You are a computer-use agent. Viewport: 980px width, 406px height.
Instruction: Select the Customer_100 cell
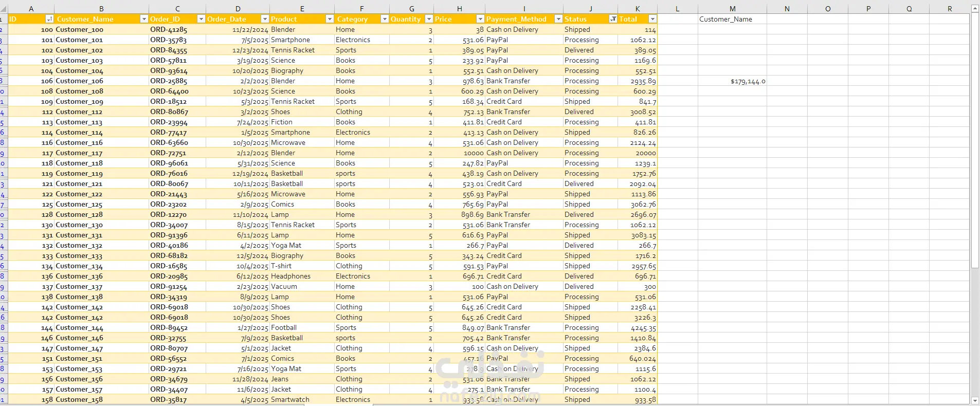(101, 29)
